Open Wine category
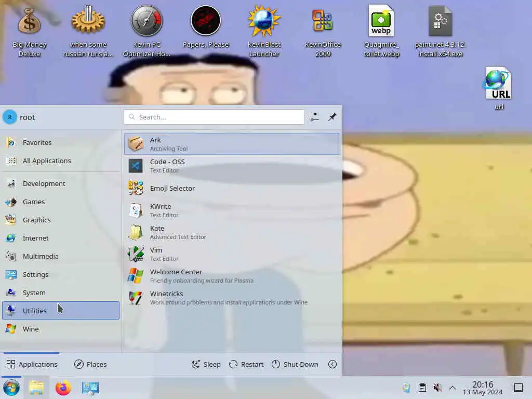Image resolution: width=532 pixels, height=399 pixels. pos(61,329)
